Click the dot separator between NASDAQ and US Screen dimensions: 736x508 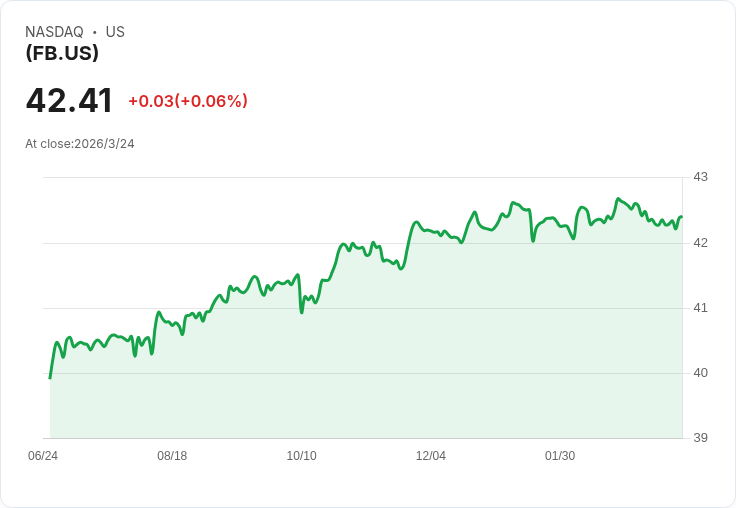pos(95,32)
